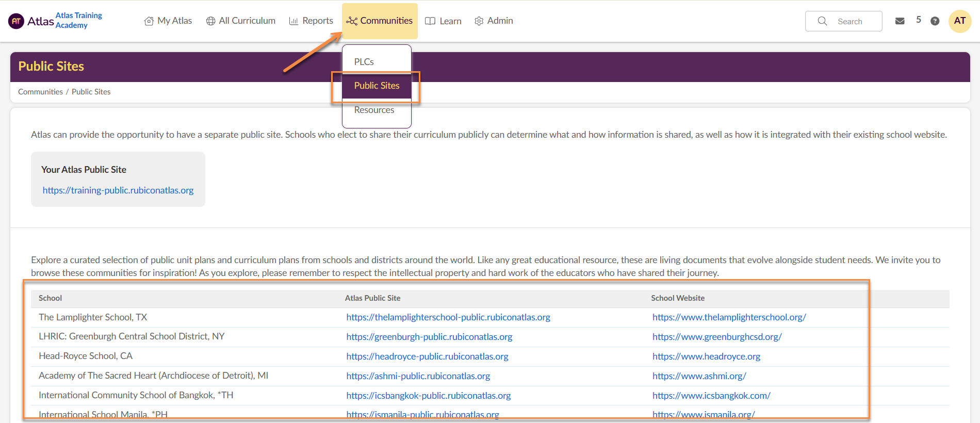Open the www.ashmi.org website link

tap(699, 376)
